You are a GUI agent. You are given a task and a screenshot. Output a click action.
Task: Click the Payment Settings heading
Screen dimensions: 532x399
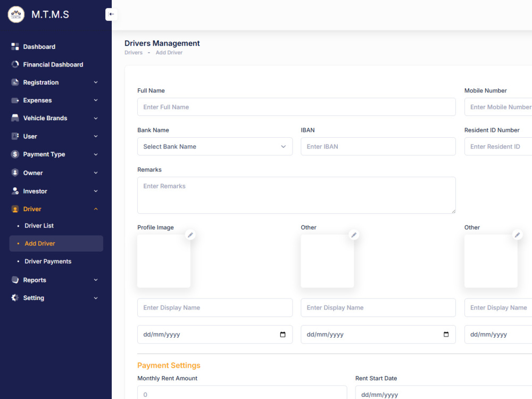point(169,365)
